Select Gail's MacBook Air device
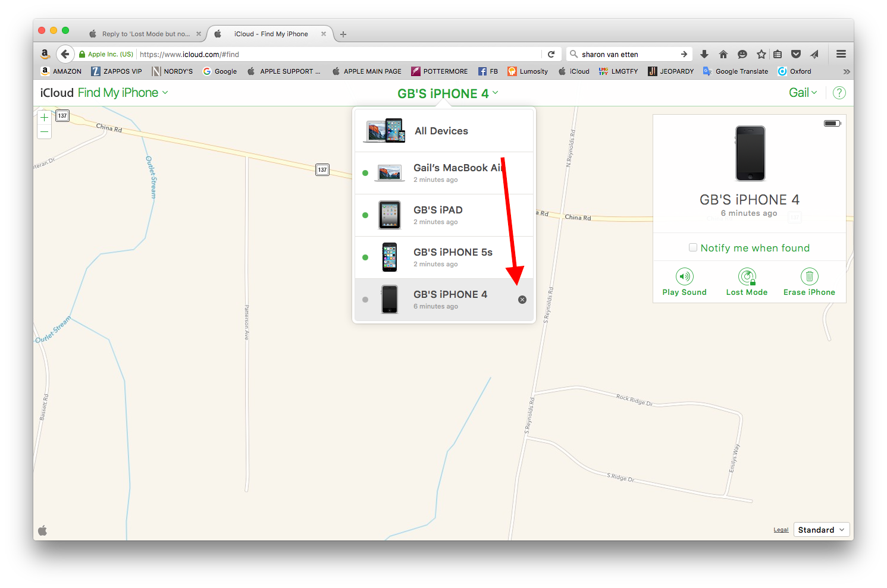The height and width of the screenshot is (588, 887). (444, 173)
